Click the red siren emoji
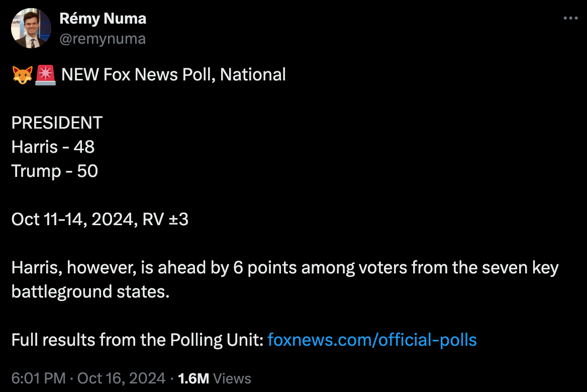This screenshot has height=392, width=587. (x=46, y=75)
